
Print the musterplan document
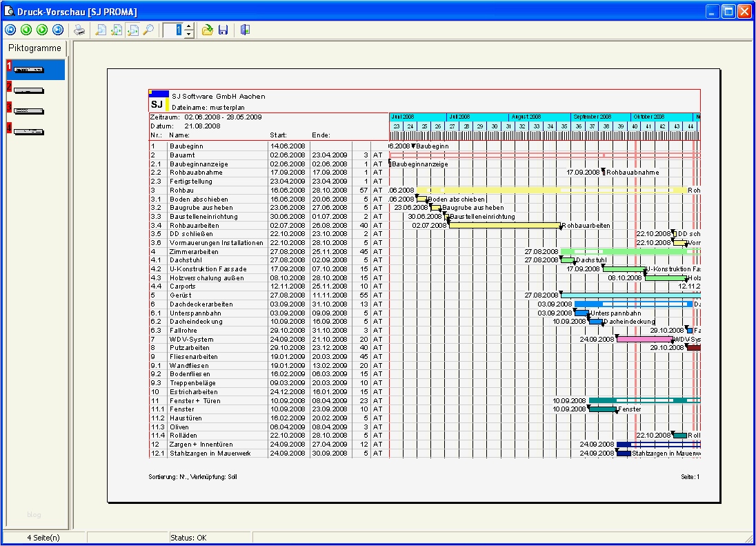tap(79, 30)
